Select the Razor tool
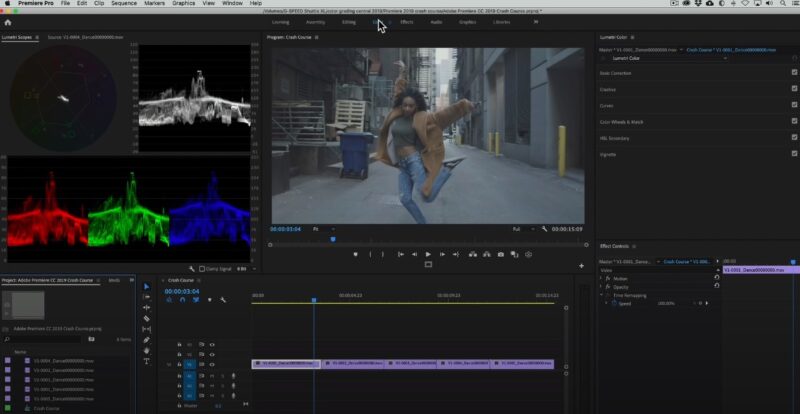This screenshot has width=800, height=414. coord(147,319)
